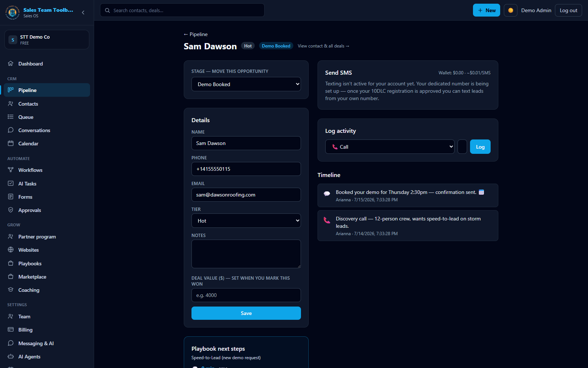This screenshot has height=368, width=588.
Task: Click the Messaging & AI bubble icon
Action: pos(11,343)
